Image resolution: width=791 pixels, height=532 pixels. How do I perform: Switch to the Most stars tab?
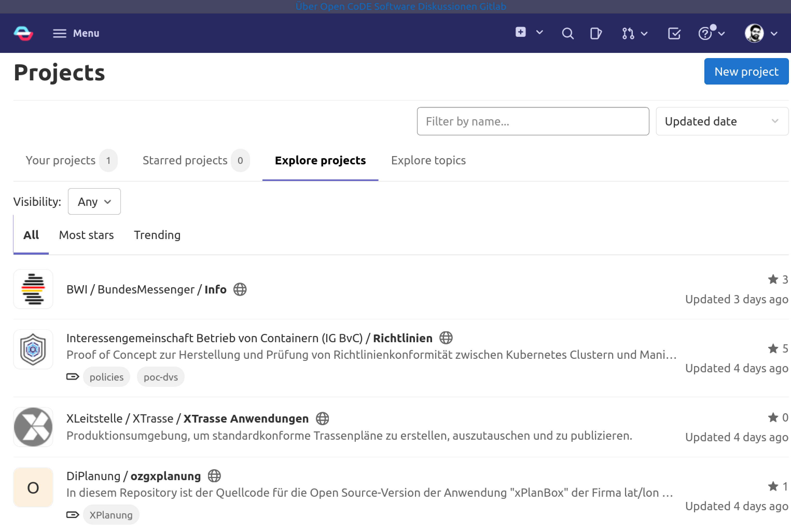point(86,235)
